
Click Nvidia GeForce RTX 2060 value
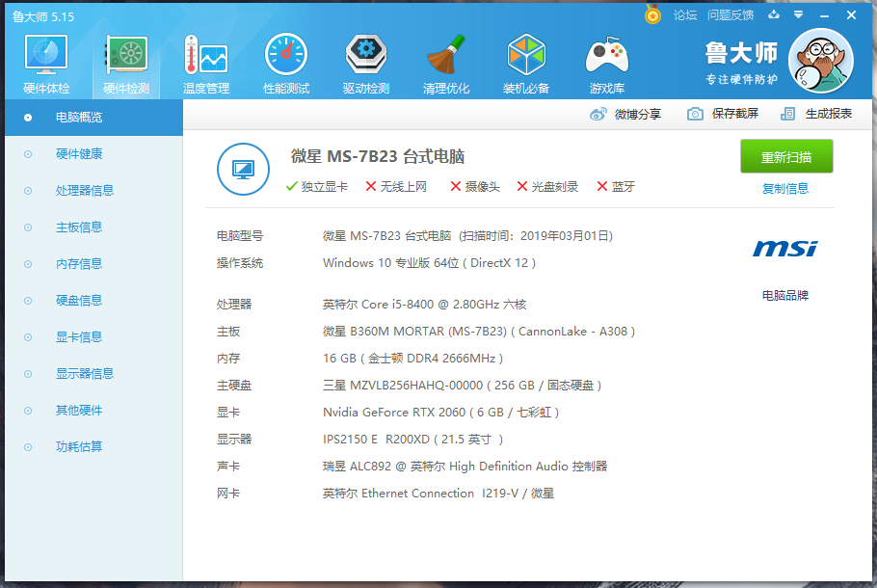click(440, 413)
